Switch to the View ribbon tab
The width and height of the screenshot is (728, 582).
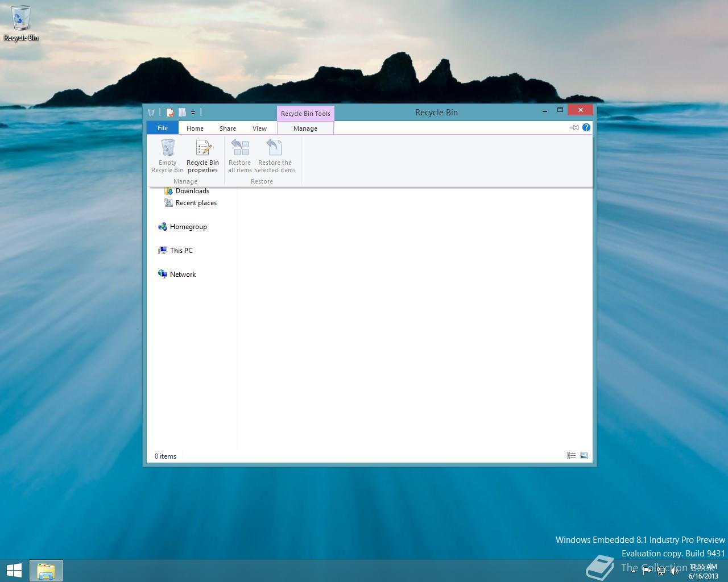[259, 128]
